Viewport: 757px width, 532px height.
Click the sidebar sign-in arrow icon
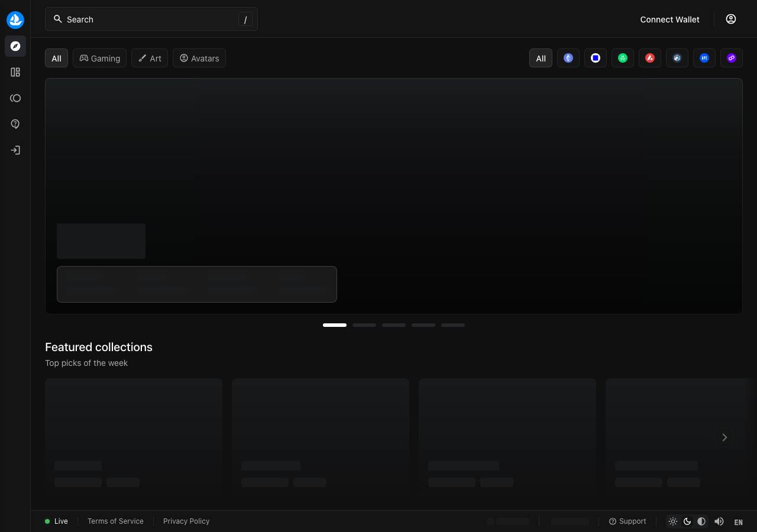click(15, 150)
